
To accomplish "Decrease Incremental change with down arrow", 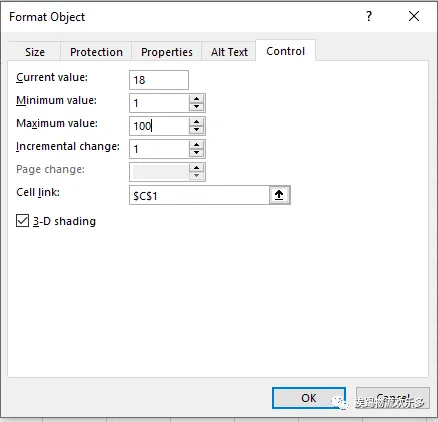I will coord(197,153).
